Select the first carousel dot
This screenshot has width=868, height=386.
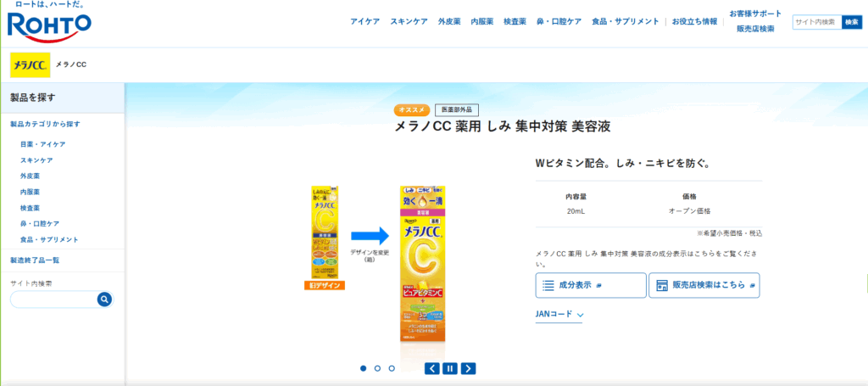click(363, 368)
